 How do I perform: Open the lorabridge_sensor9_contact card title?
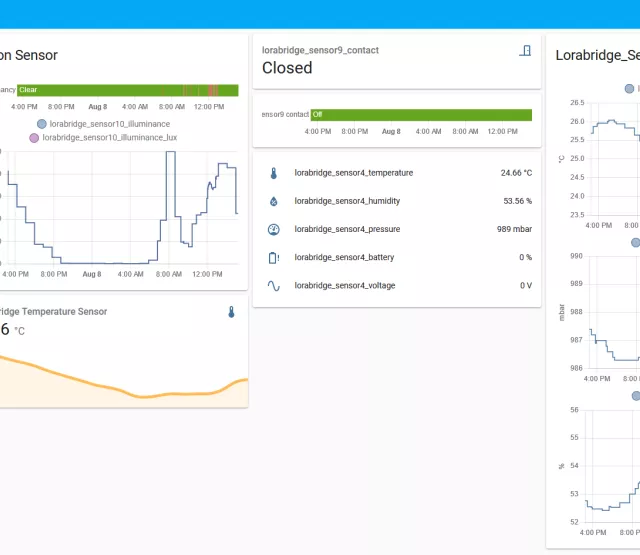coord(320,50)
